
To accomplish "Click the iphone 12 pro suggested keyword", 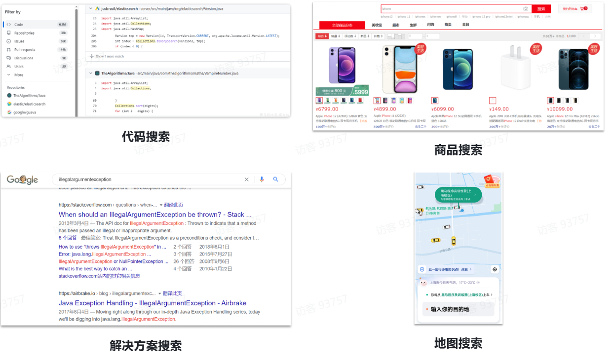I will click(481, 16).
